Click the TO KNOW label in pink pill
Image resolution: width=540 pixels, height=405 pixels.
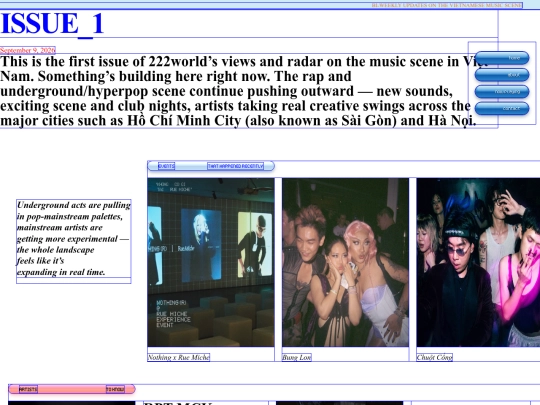pos(115,390)
